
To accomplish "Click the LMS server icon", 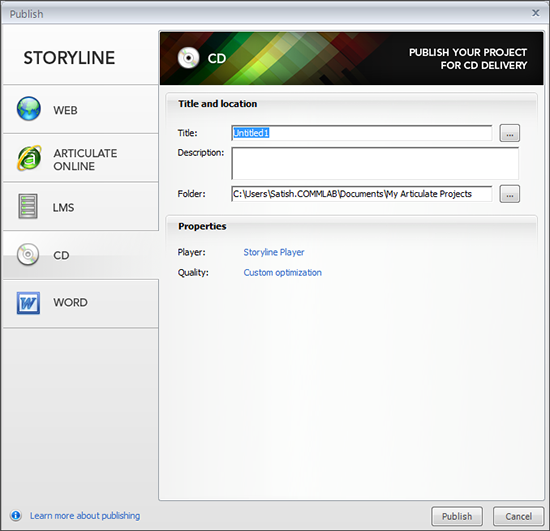I will (28, 206).
